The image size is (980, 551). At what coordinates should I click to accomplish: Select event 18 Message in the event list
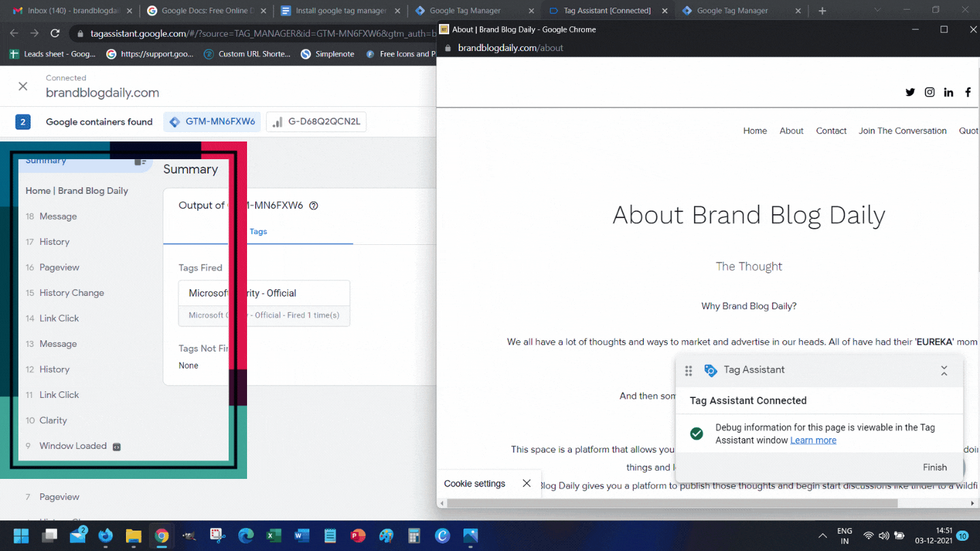coord(51,216)
